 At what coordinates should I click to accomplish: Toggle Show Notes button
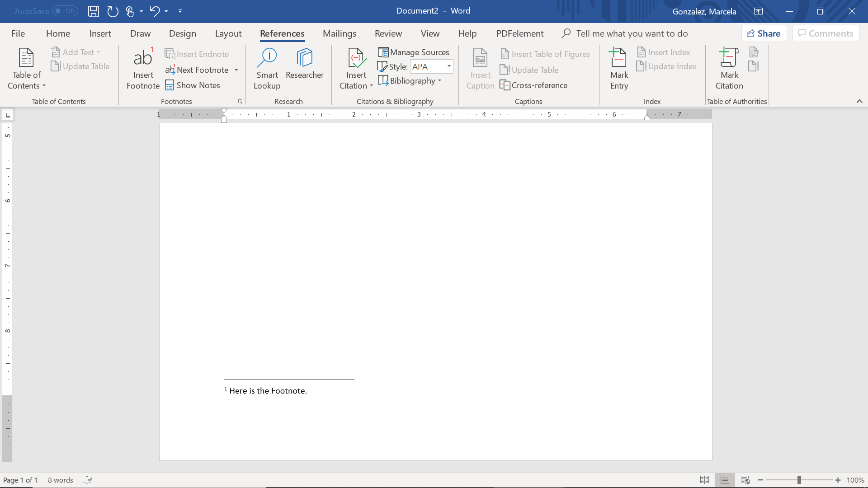[x=192, y=85]
